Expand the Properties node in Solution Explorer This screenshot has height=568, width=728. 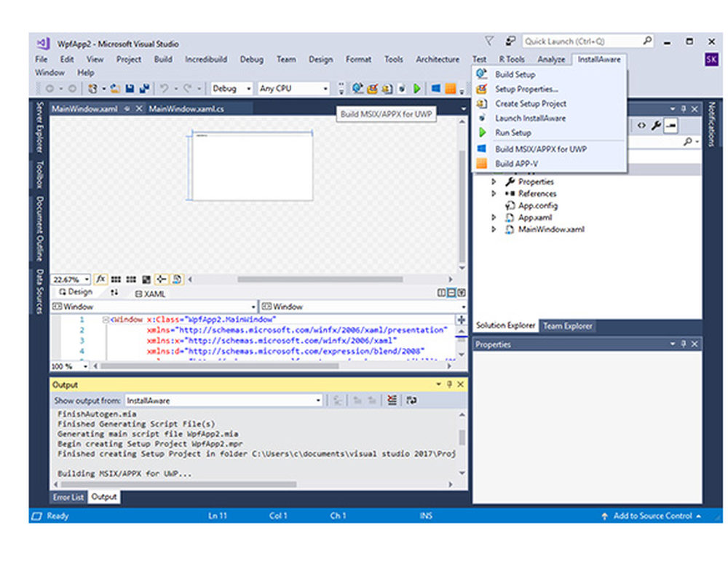(x=494, y=181)
